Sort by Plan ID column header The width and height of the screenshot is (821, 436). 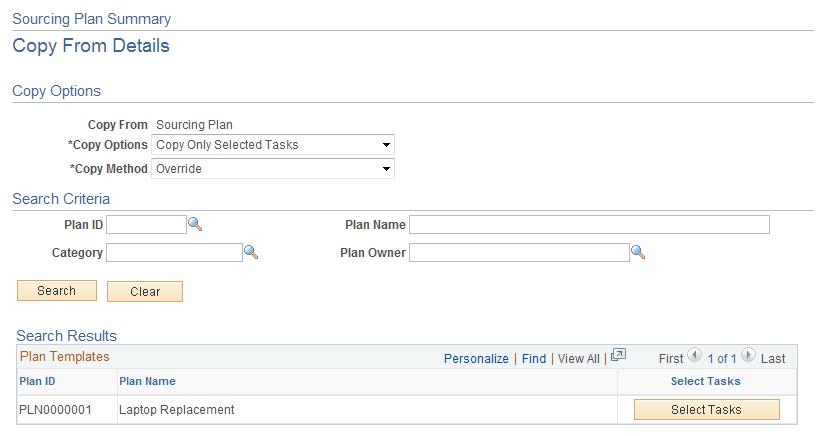pos(37,381)
